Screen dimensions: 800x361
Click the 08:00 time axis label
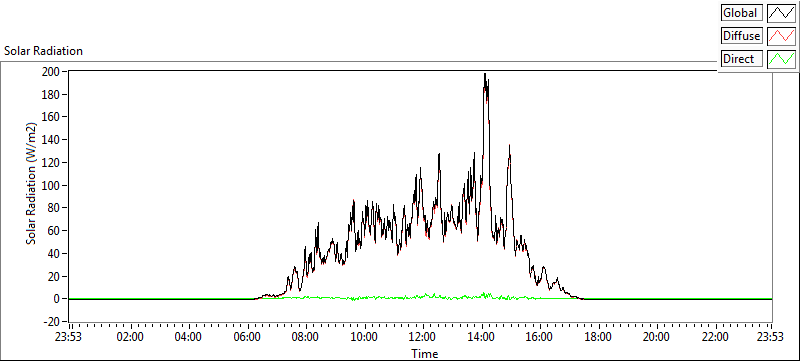(306, 337)
